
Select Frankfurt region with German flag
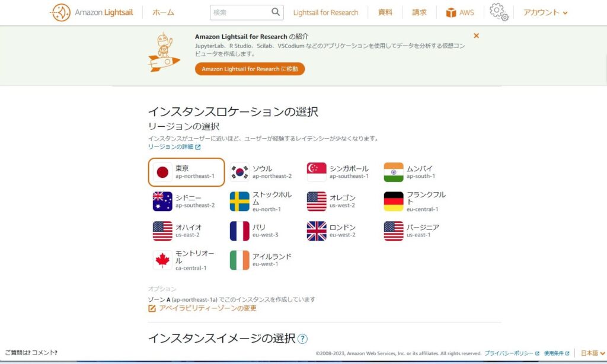[x=394, y=202]
